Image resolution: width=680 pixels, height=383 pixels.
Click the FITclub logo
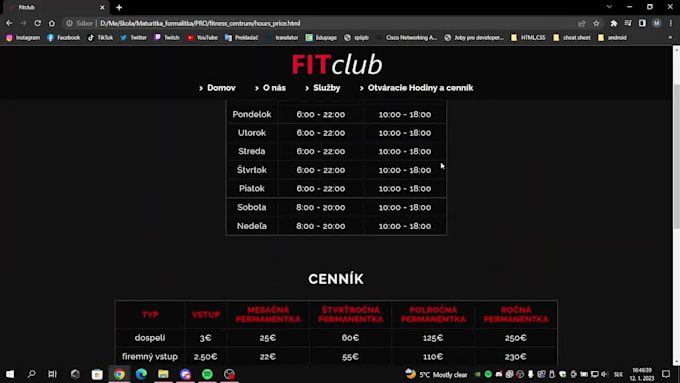pos(337,64)
